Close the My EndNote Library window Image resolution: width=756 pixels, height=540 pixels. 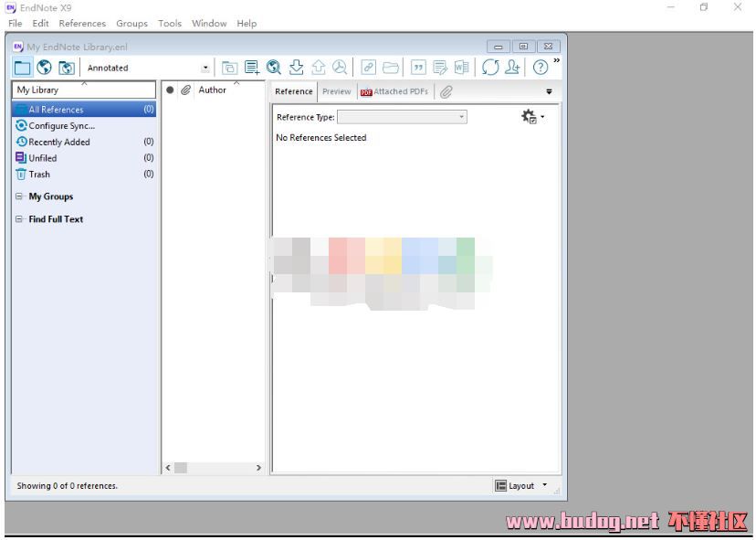548,47
